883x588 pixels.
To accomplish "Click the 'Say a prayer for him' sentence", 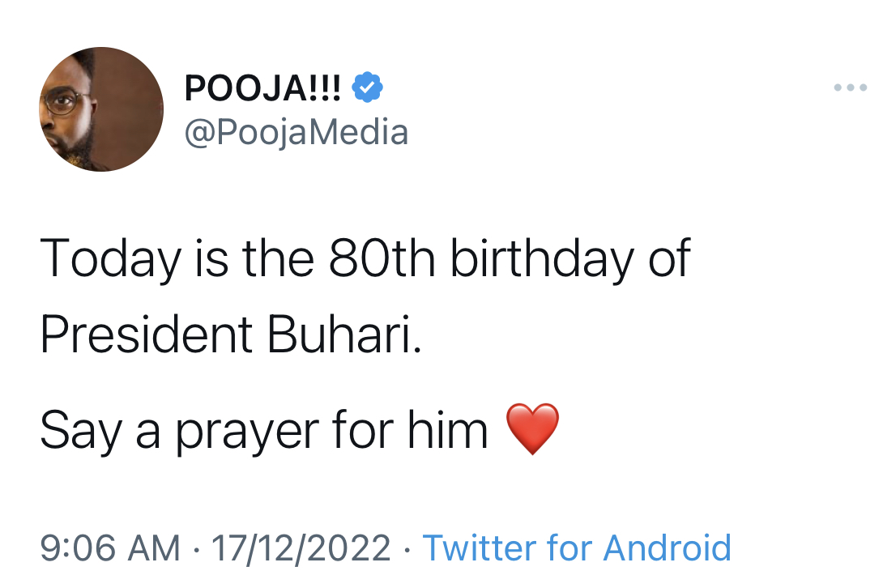I will [263, 432].
